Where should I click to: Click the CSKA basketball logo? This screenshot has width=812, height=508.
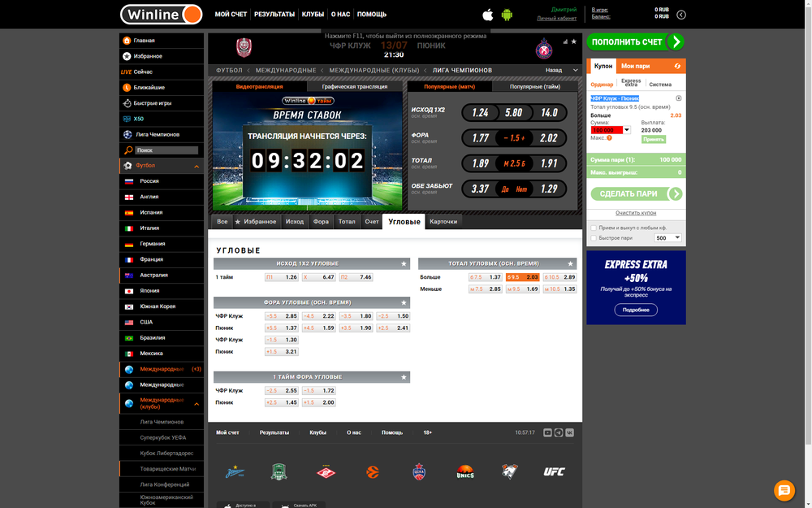(x=419, y=471)
